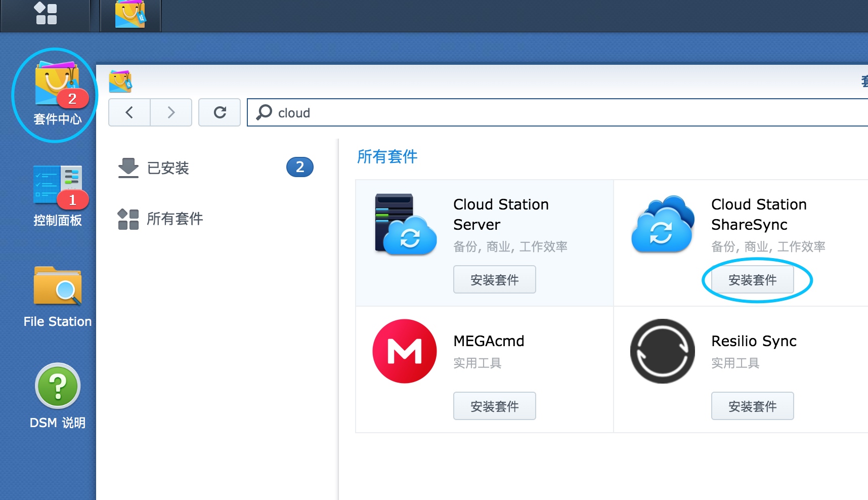Click 备份, 商业, 工作效率 under Cloud Station Server

point(510,246)
